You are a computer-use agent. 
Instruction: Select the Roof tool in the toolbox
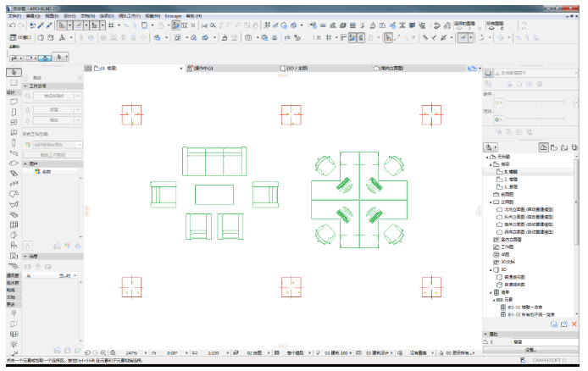coord(14,194)
